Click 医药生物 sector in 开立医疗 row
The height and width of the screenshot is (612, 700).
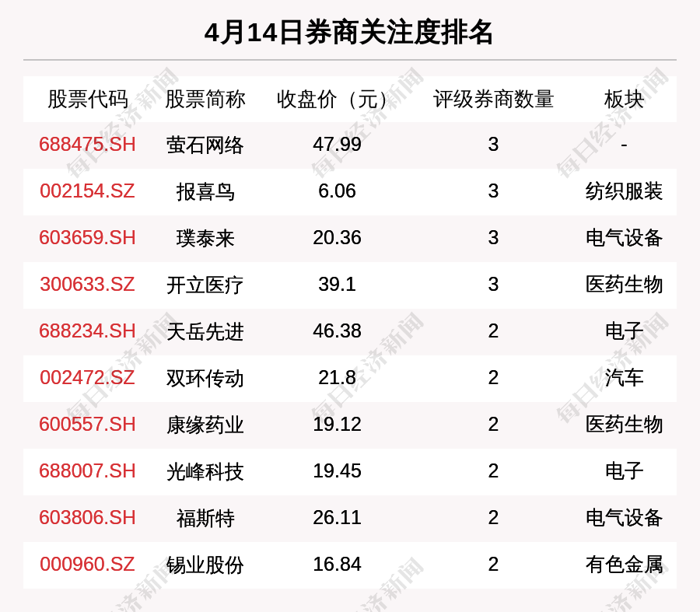624,285
